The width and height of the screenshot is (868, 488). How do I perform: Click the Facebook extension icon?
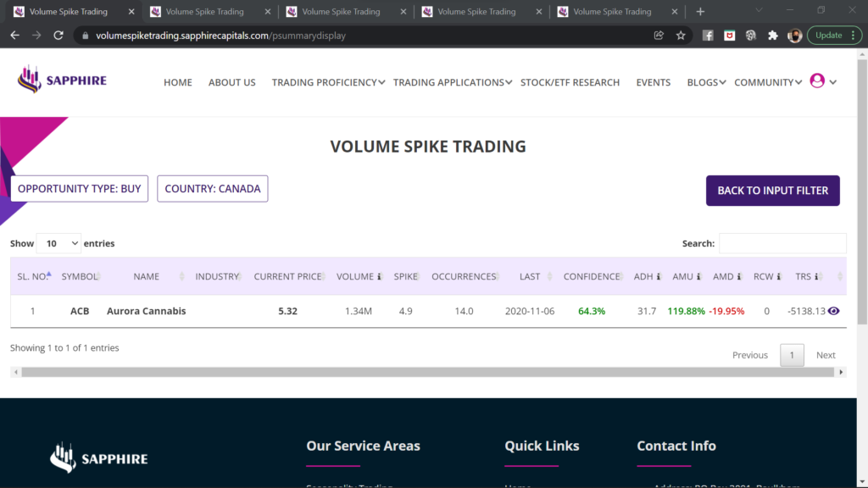(708, 36)
